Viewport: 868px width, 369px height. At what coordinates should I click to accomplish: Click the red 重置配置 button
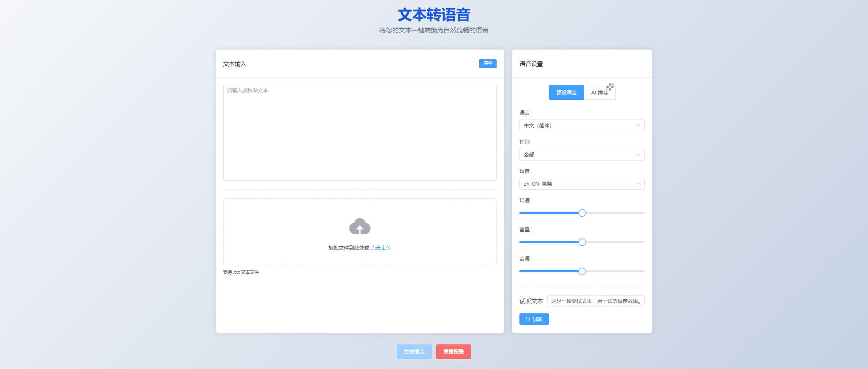[x=453, y=352]
